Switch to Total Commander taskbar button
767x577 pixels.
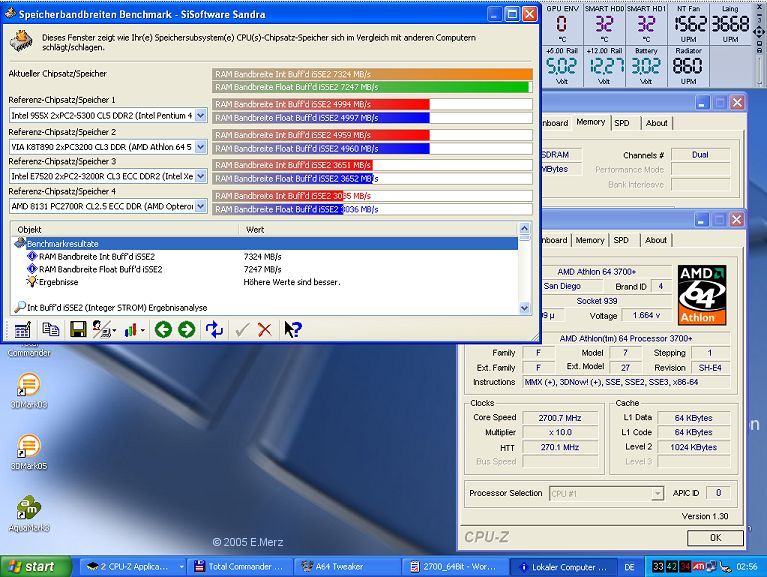240,567
